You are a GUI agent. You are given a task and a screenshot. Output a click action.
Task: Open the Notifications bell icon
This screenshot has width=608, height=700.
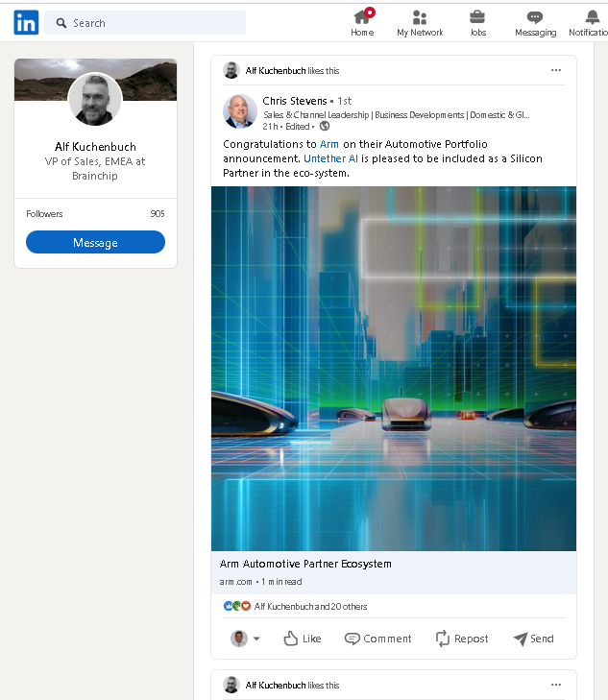(x=592, y=16)
